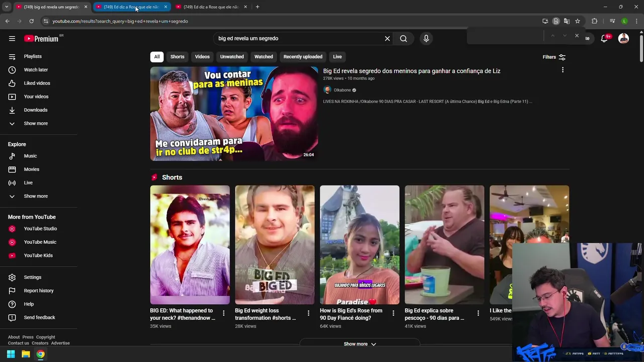
Task: Visit the Olkabone channel
Action: 342,90
